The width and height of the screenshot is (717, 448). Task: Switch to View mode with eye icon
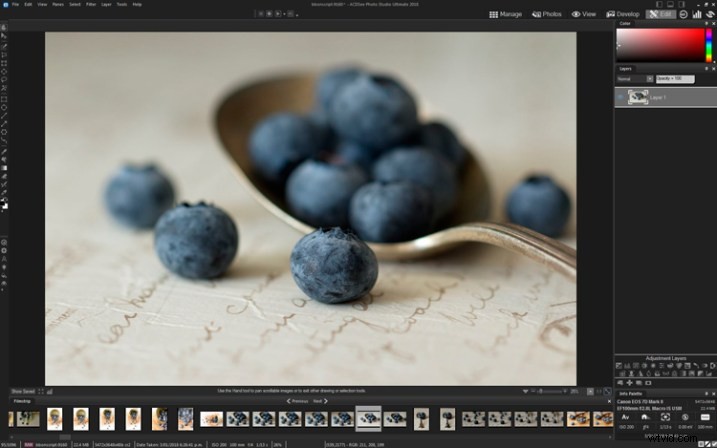pos(584,14)
